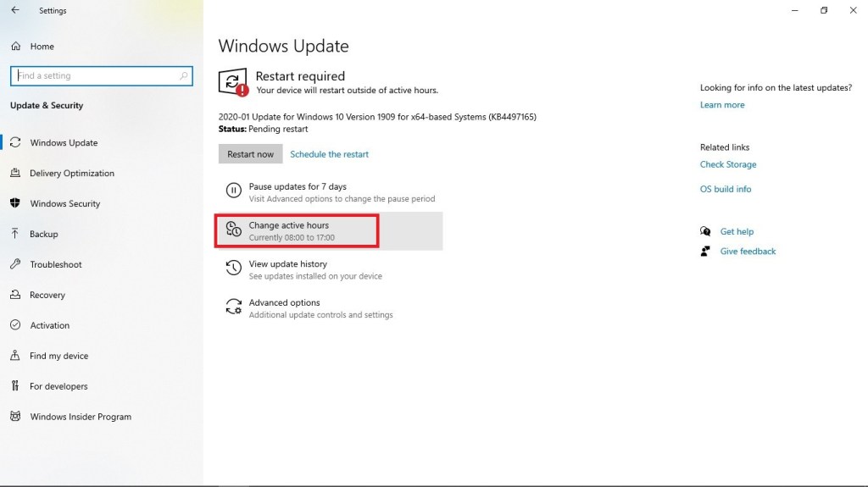Click the Check Storage link

[728, 165]
